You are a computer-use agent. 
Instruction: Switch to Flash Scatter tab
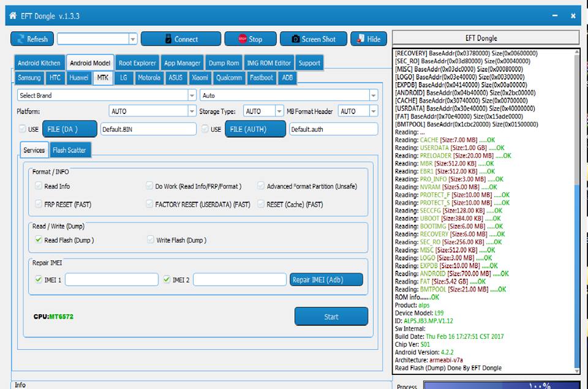pyautogui.click(x=69, y=150)
